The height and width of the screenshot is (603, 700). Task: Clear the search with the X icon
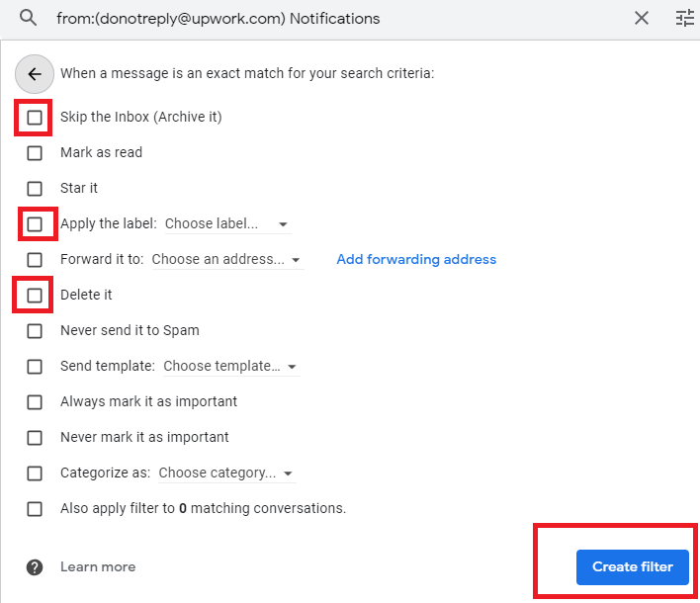click(x=642, y=19)
